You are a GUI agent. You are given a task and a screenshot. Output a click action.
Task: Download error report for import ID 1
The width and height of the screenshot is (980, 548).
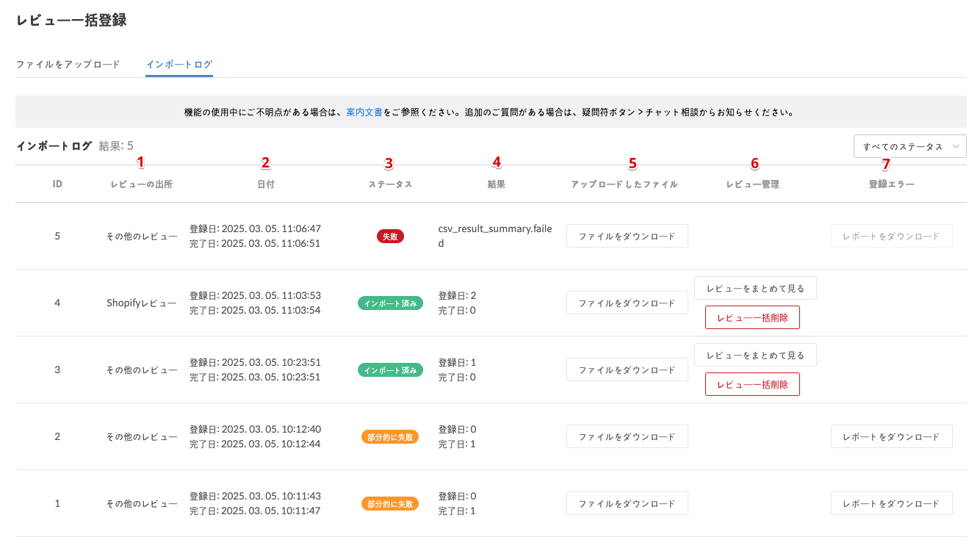pos(891,503)
